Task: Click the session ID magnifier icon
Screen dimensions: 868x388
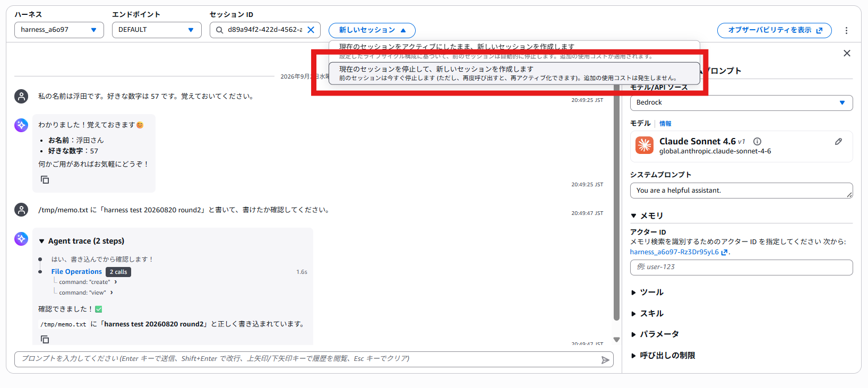Action: [219, 30]
